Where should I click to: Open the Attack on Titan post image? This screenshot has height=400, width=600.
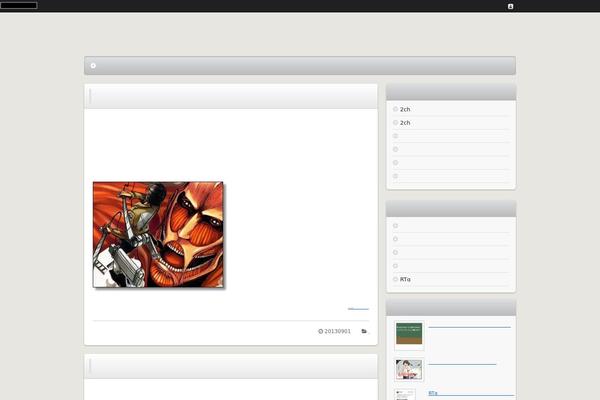point(158,235)
